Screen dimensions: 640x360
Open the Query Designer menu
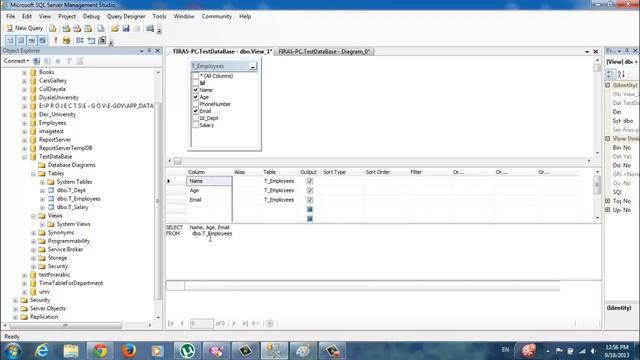click(126, 16)
